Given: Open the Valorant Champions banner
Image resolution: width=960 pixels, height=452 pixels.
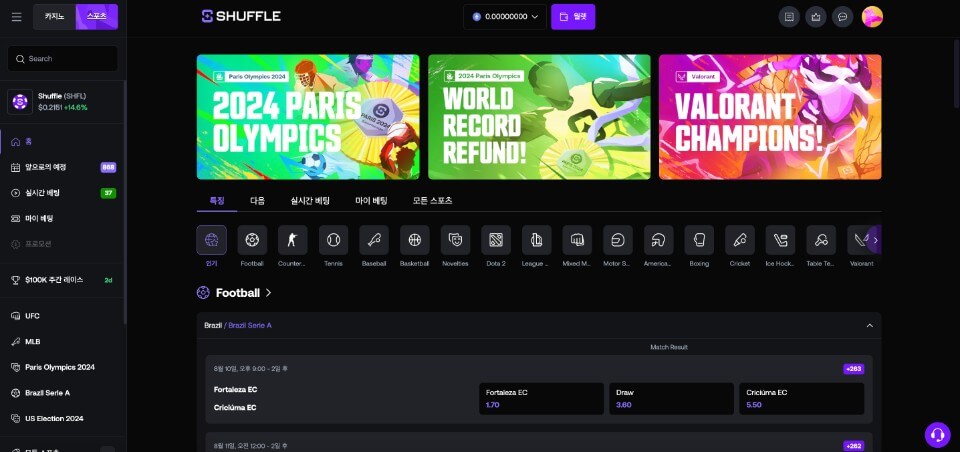Looking at the screenshot, I should click(770, 117).
